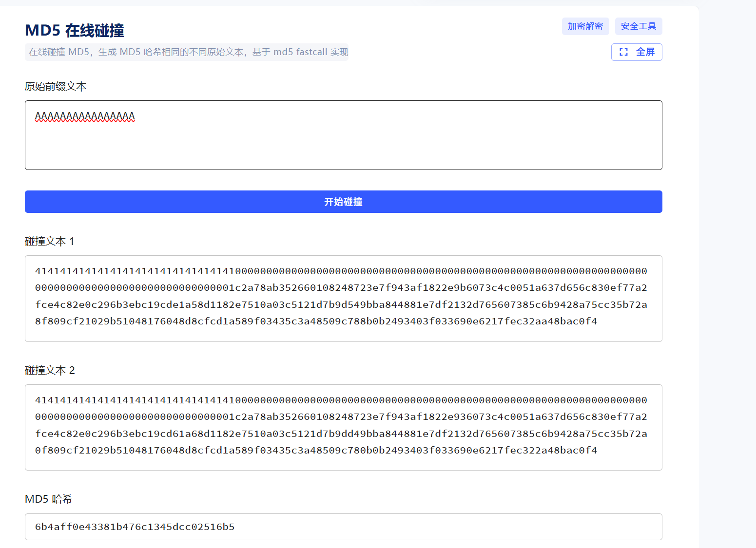Screen dimensions: 756x548
Task: Open the 加密解密 category tag
Action: pos(585,26)
